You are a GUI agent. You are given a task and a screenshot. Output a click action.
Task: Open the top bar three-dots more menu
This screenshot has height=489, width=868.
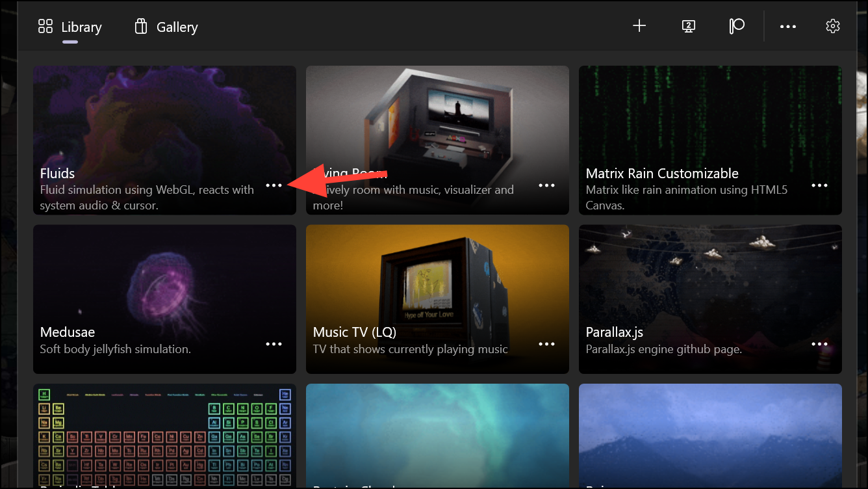(x=788, y=27)
